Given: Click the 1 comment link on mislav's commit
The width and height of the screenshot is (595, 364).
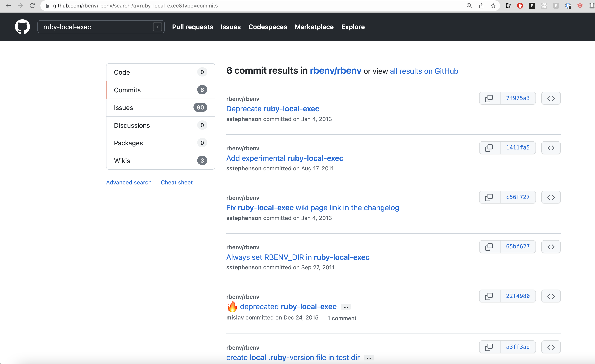Looking at the screenshot, I should pos(342,318).
